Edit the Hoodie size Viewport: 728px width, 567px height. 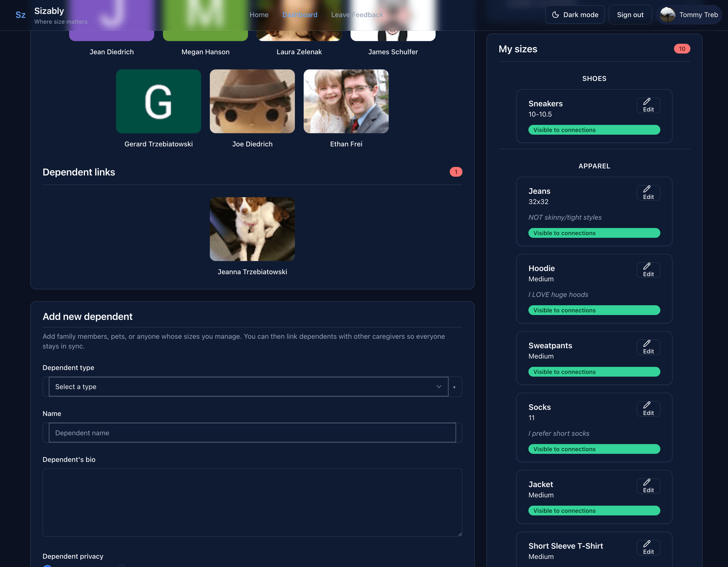pos(648,270)
